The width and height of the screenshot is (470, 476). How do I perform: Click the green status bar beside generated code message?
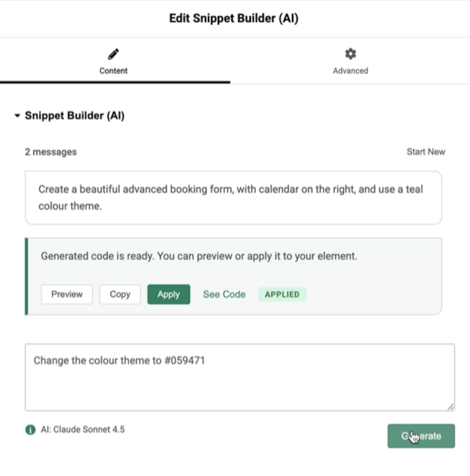point(26,276)
